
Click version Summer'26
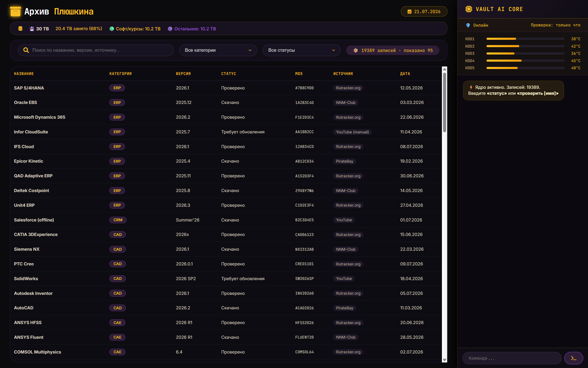coord(188,220)
